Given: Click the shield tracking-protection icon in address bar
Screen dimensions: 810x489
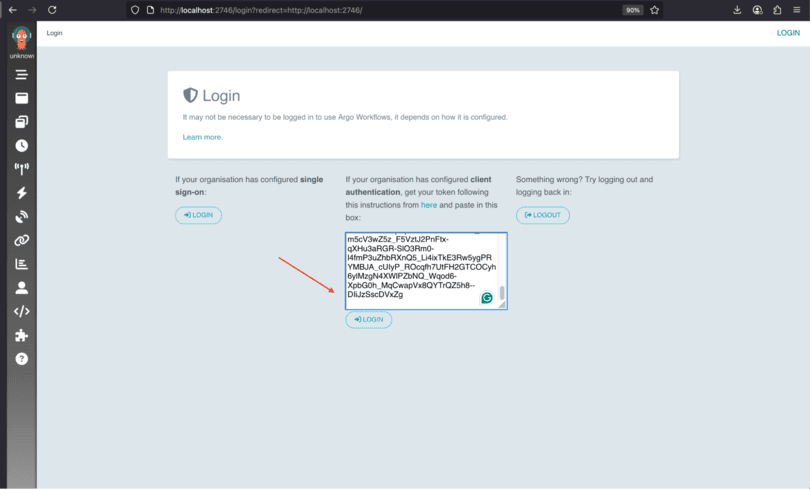Looking at the screenshot, I should click(x=135, y=10).
